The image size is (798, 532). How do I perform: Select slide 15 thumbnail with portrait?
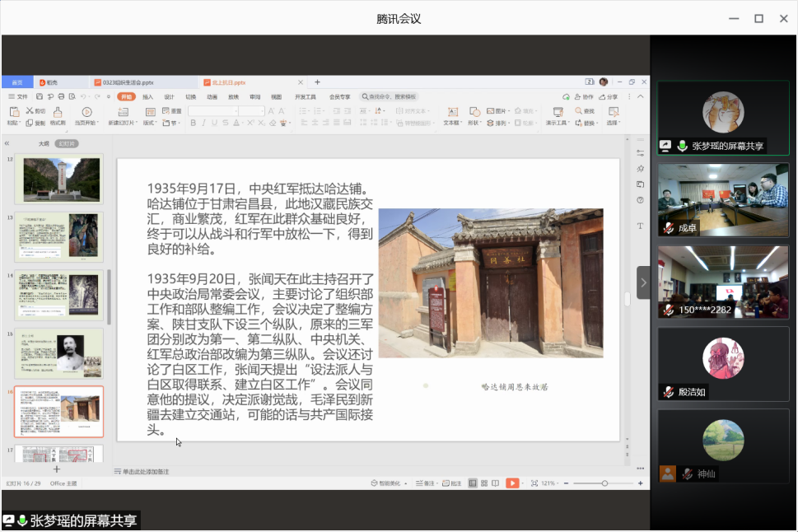(x=59, y=353)
